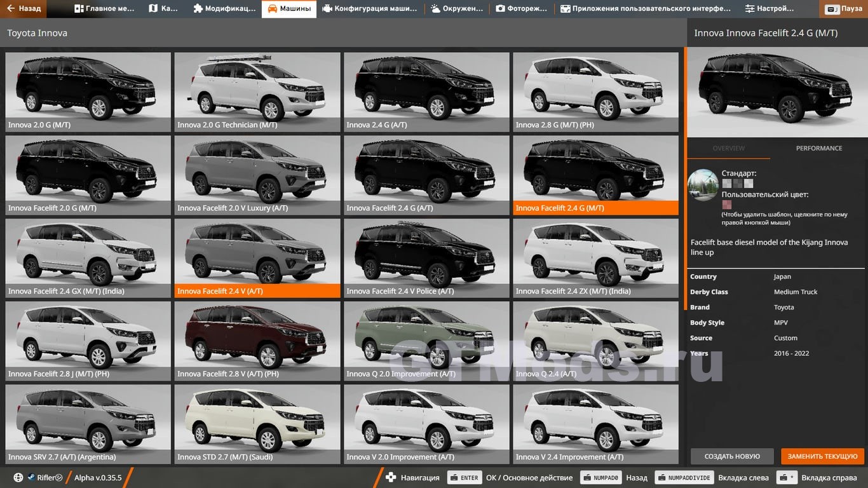Open the Конфигурация маши... tab

[x=370, y=9]
